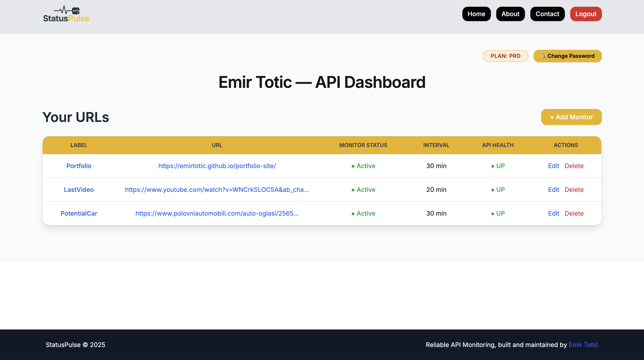The image size is (644, 360).
Task: Click the Emir Totic — API Dashboard title
Action: point(322,82)
